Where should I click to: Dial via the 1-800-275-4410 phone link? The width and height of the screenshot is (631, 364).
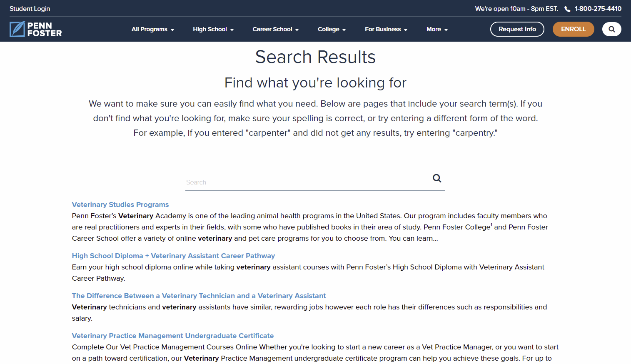(598, 8)
